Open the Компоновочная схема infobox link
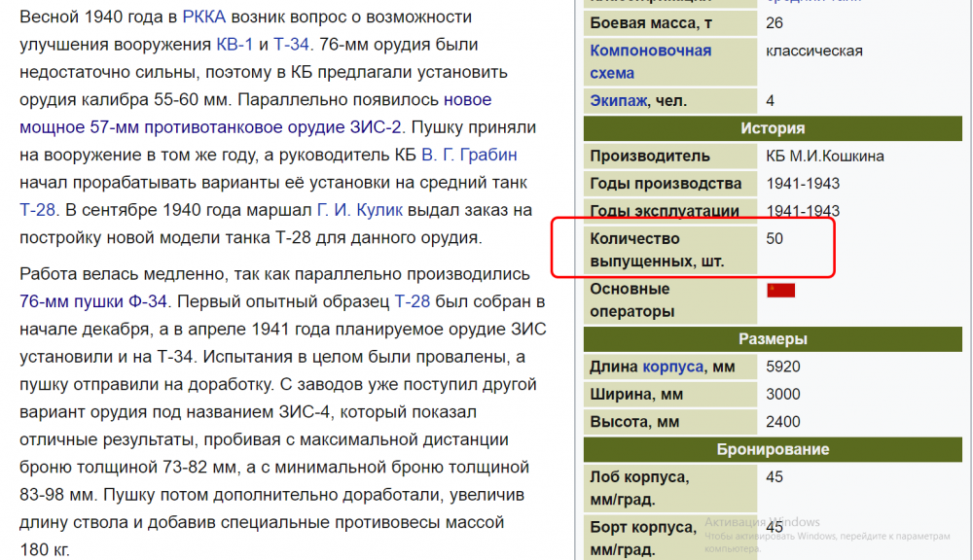 coord(650,62)
